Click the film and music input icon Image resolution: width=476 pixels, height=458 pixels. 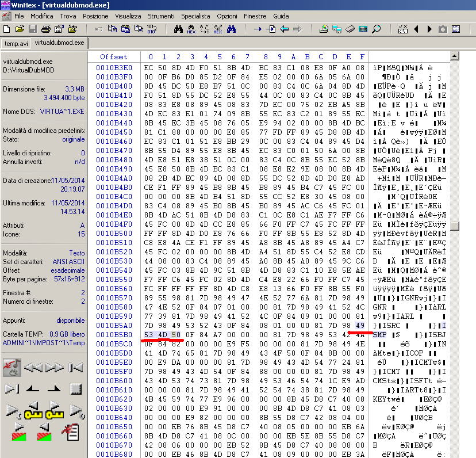click(11, 368)
